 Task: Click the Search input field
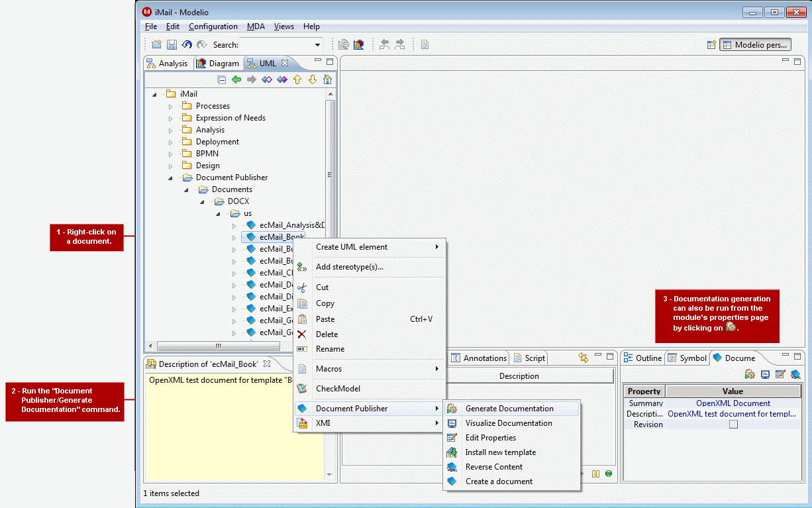click(x=277, y=45)
